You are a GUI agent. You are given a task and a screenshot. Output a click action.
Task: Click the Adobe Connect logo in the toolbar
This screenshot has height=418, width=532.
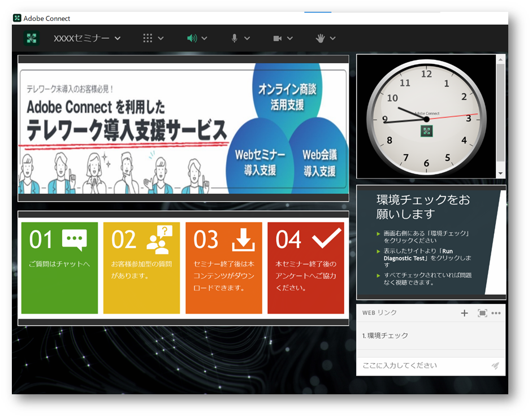coord(31,38)
